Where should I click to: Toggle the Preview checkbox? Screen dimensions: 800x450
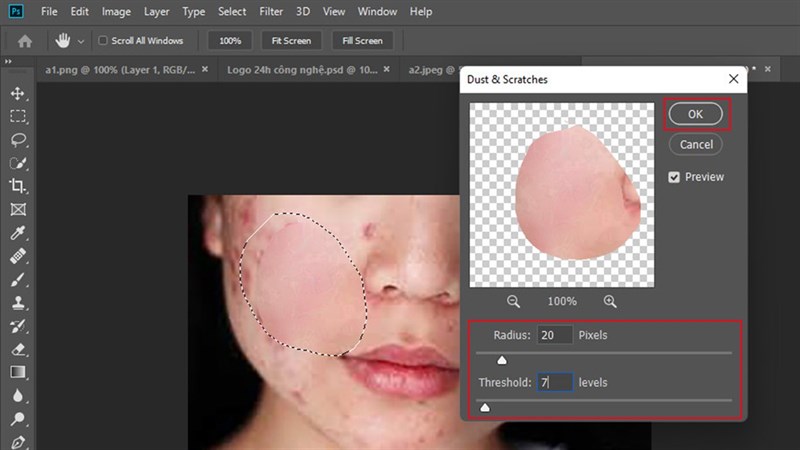pos(674,177)
